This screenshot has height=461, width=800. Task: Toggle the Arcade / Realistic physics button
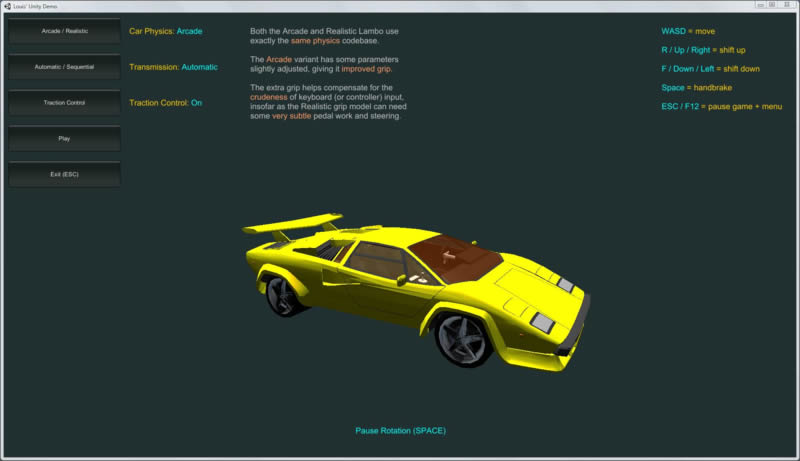point(64,31)
